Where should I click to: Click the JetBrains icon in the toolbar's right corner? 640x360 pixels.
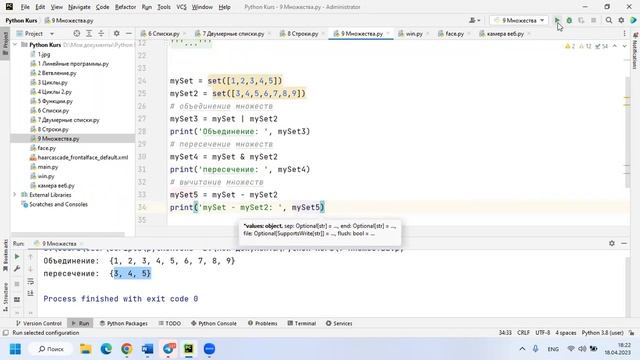pyautogui.click(x=634, y=20)
